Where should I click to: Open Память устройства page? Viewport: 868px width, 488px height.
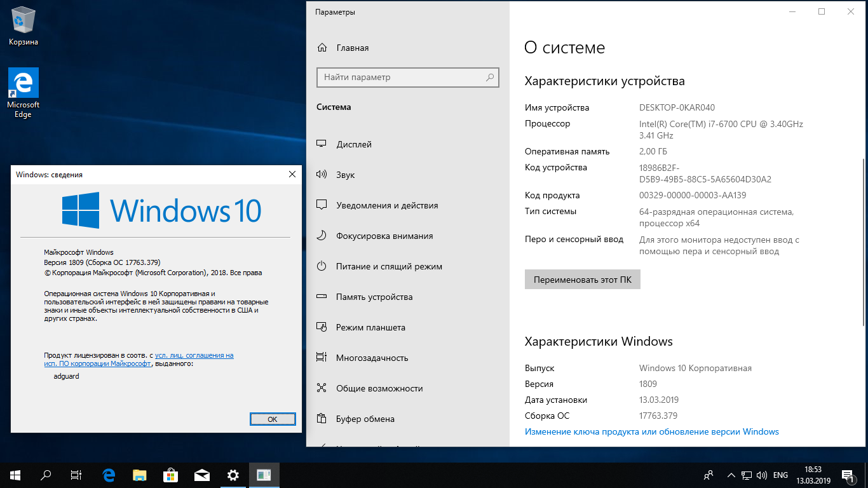(408, 297)
